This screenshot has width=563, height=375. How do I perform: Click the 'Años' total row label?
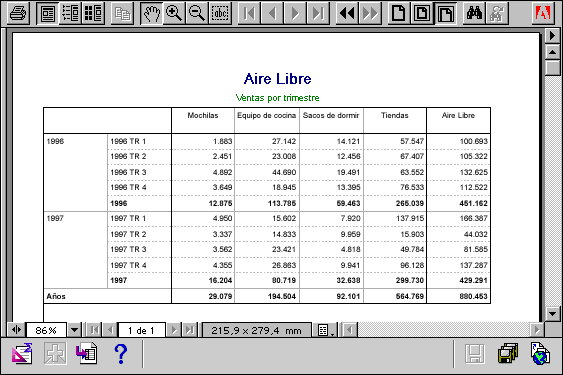tap(56, 296)
